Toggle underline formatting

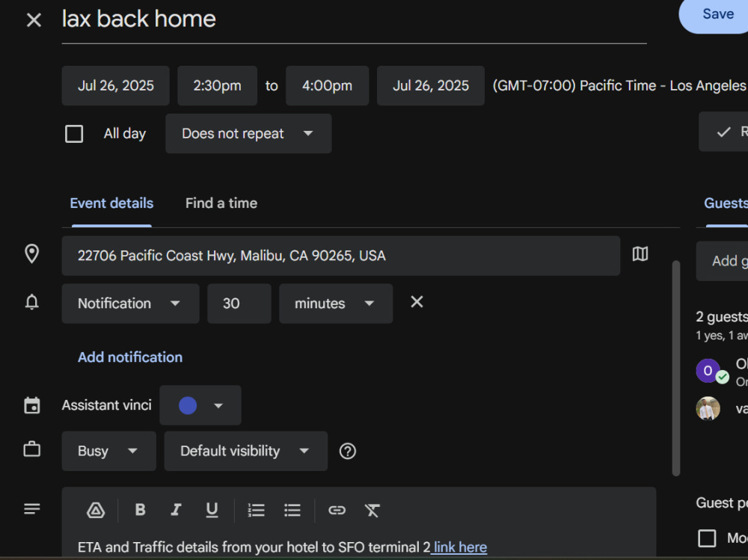[x=212, y=511]
